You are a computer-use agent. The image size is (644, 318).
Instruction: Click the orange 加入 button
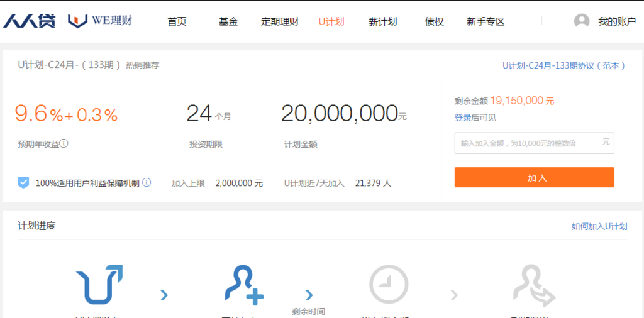[535, 177]
